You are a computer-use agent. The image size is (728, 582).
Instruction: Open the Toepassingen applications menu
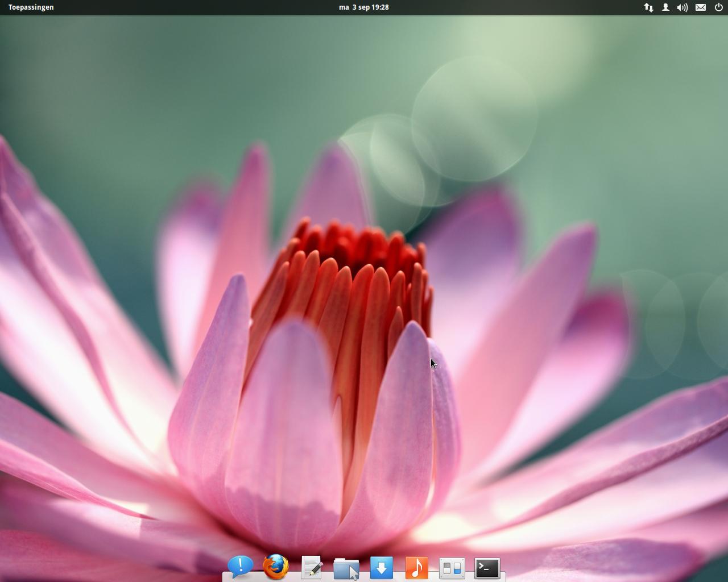[x=31, y=7]
